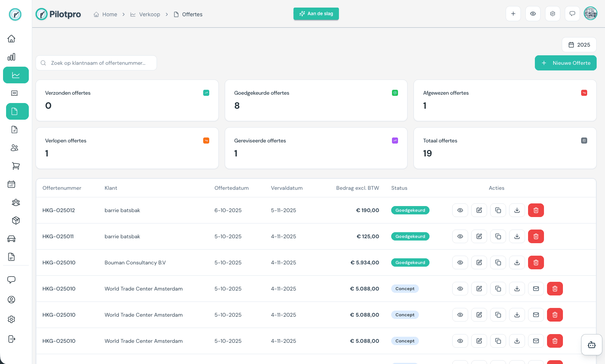
Task: Open the chatbot assistant floating icon
Action: coord(591,345)
